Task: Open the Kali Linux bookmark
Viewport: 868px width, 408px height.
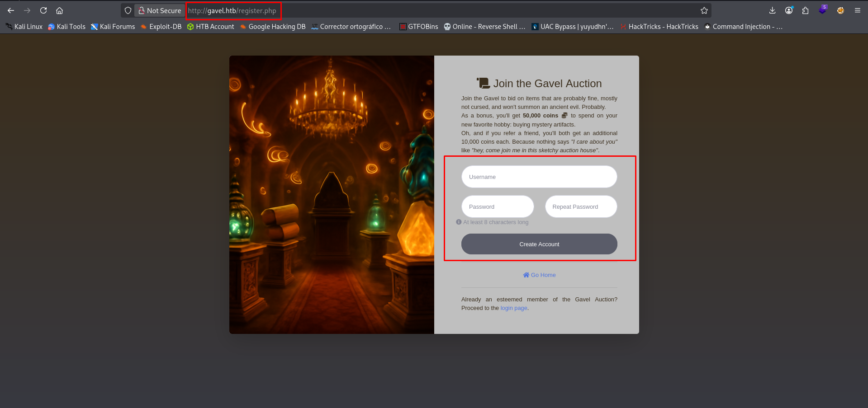Action: pyautogui.click(x=24, y=27)
